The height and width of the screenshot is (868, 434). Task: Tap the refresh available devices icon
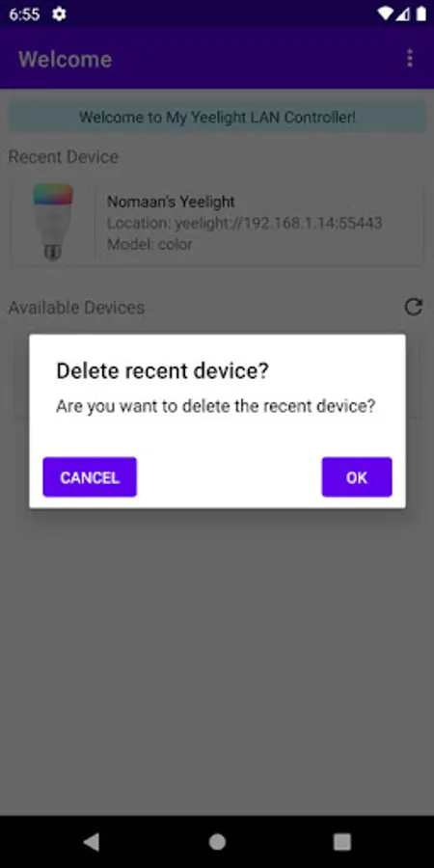(x=414, y=307)
